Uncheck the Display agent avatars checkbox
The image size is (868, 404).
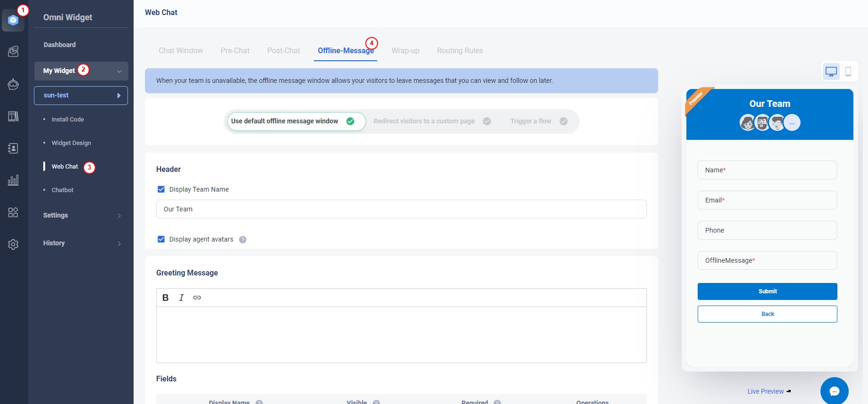point(161,239)
